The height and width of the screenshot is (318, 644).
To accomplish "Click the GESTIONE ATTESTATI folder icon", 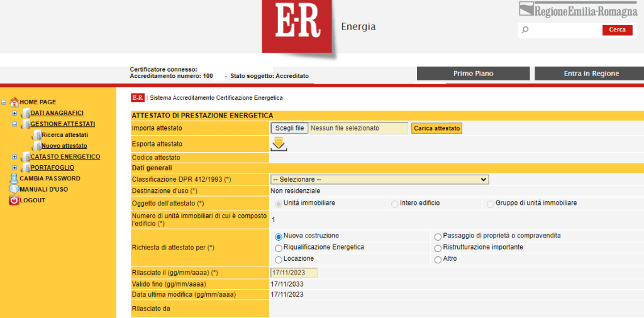I will tap(25, 124).
